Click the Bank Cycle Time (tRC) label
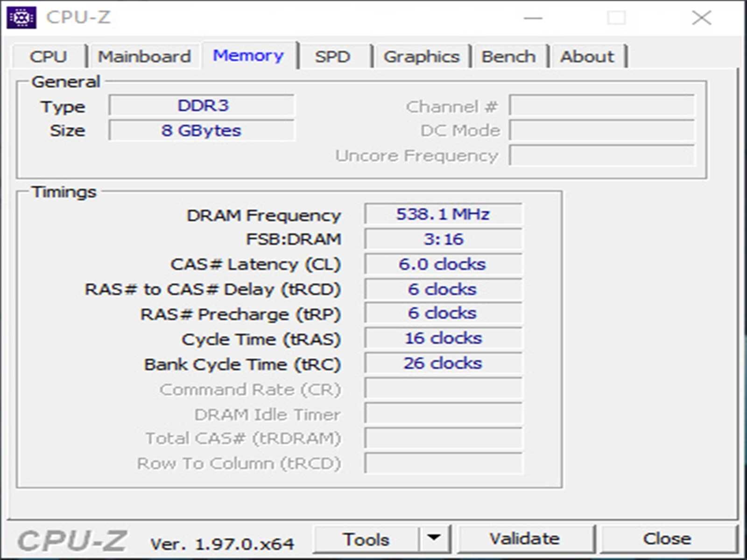The height and width of the screenshot is (560, 747). [x=242, y=364]
